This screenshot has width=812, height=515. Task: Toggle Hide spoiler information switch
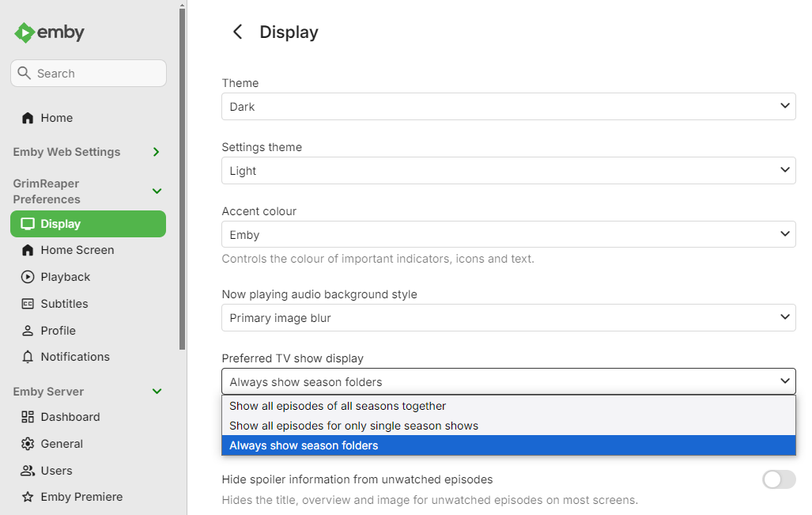[778, 479]
